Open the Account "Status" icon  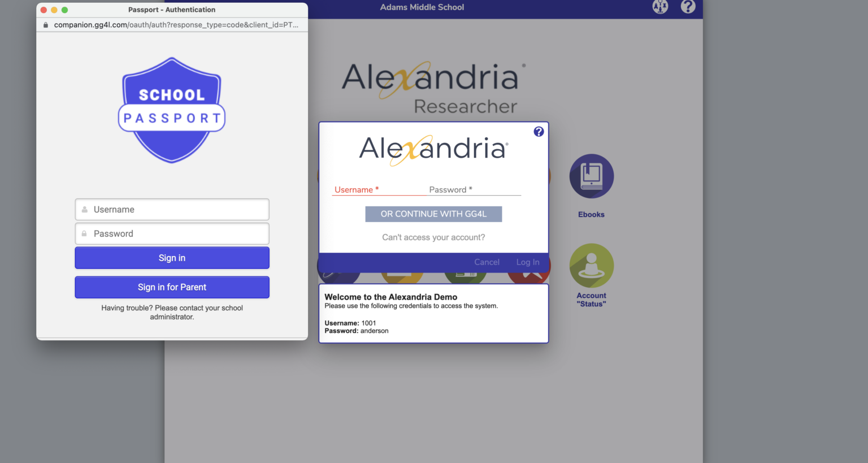591,266
